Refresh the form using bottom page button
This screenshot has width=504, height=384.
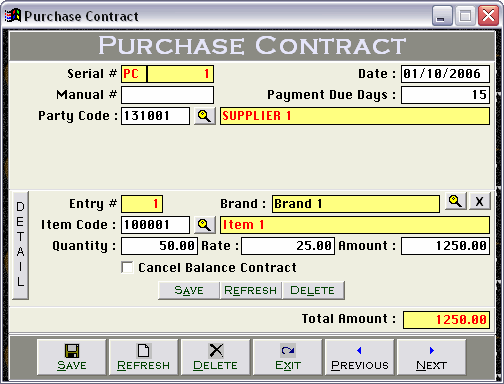pyautogui.click(x=144, y=357)
